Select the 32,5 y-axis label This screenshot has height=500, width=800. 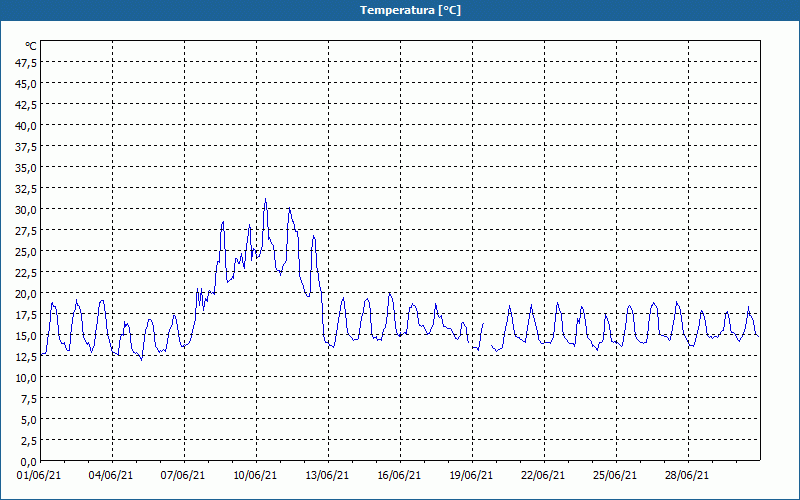pyautogui.click(x=27, y=189)
